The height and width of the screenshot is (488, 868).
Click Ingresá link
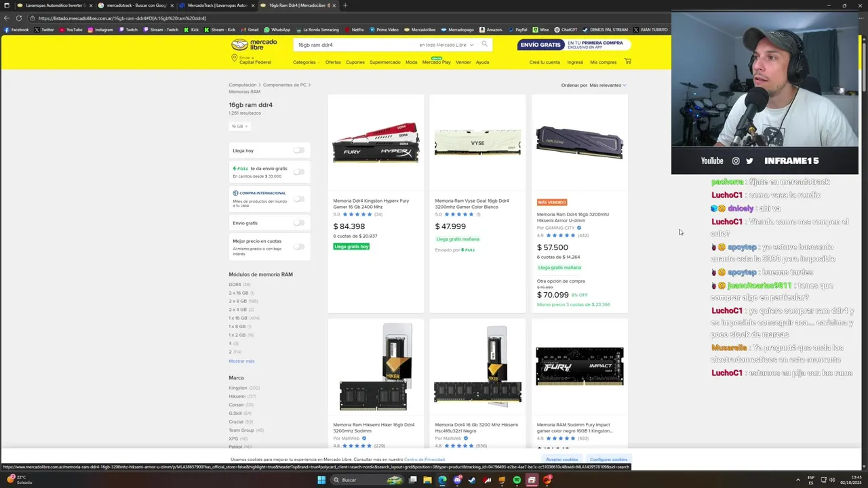(575, 62)
